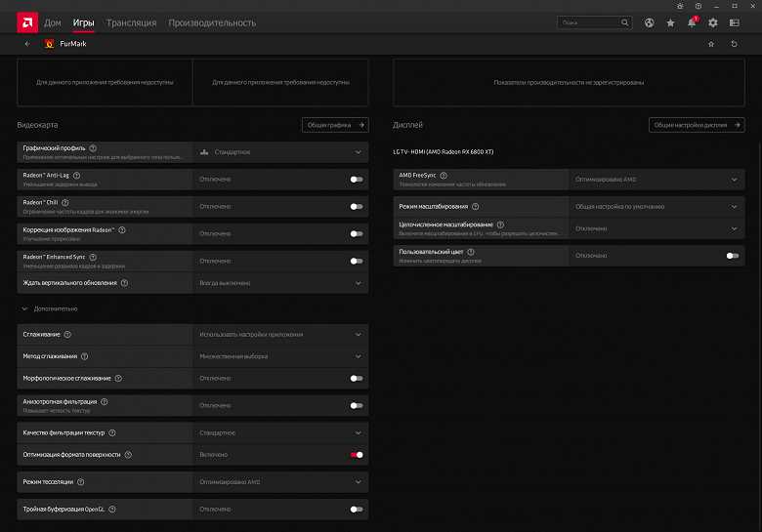Open the web browser globe icon

click(650, 22)
